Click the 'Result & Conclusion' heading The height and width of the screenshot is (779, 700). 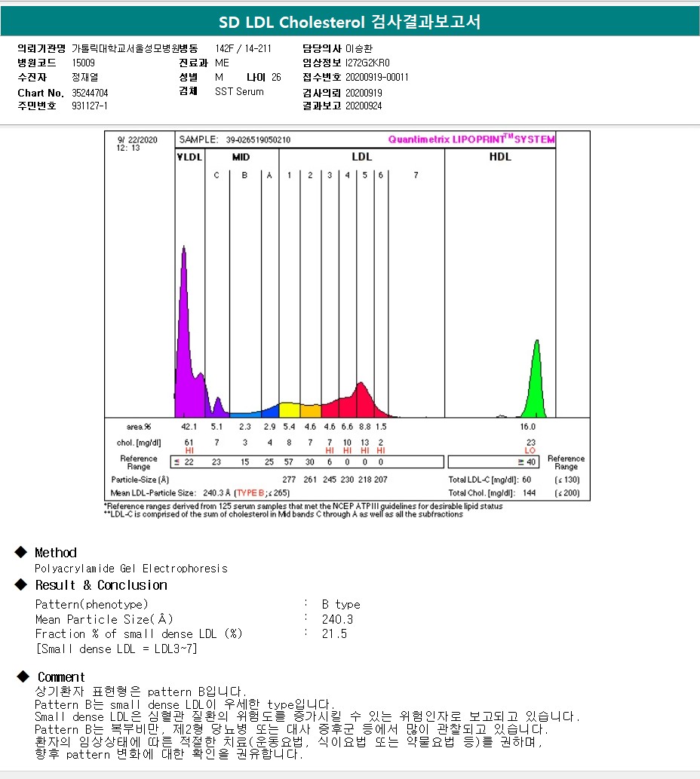(101, 584)
